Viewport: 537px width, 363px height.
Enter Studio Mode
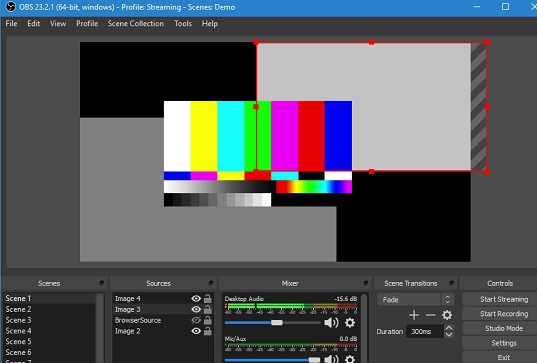(503, 328)
